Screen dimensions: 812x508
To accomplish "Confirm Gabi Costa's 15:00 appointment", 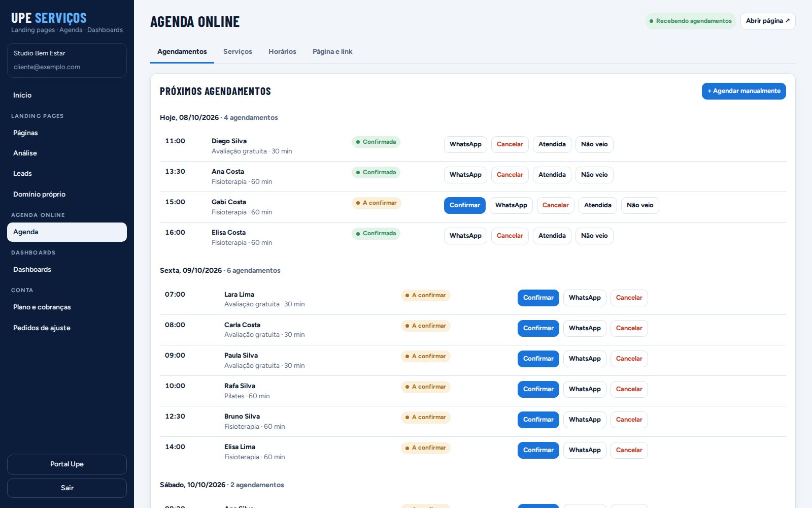I will 464,205.
